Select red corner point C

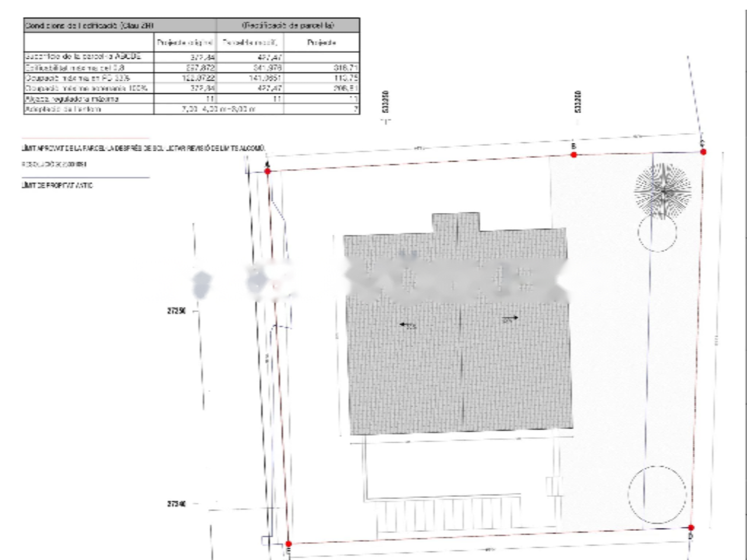pos(703,152)
